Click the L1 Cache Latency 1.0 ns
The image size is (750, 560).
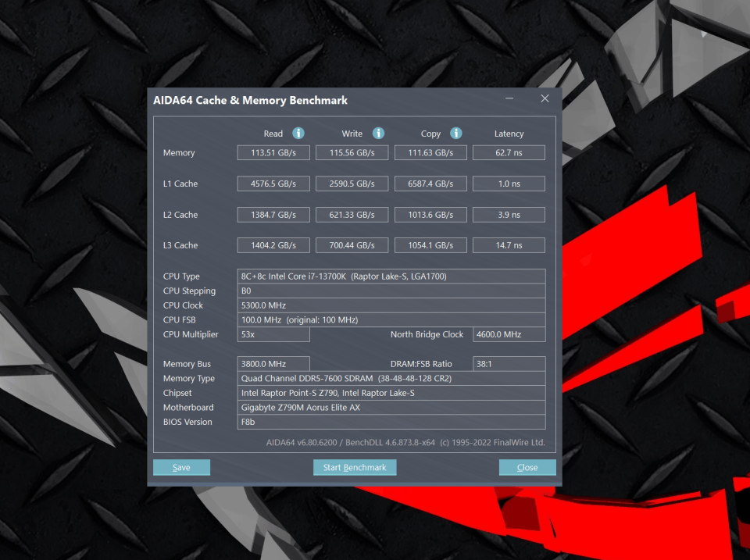click(509, 184)
